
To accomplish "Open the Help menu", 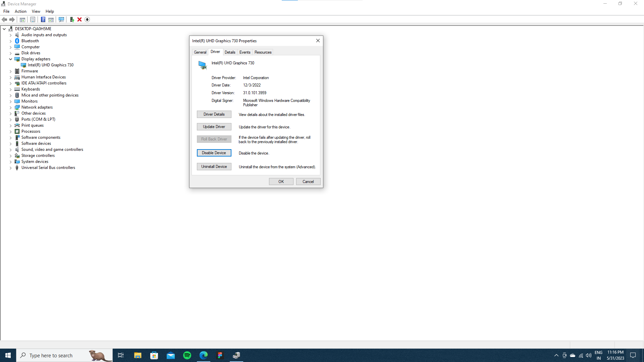I will pyautogui.click(x=50, y=11).
